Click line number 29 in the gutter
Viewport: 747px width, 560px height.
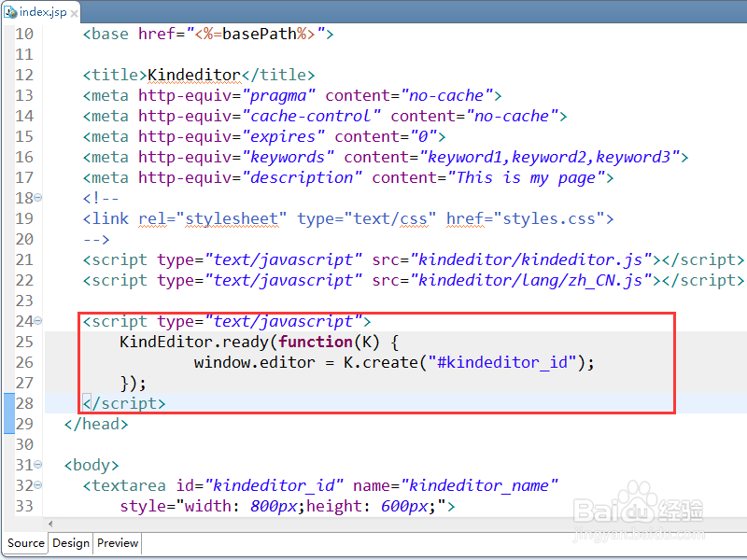pos(24,424)
